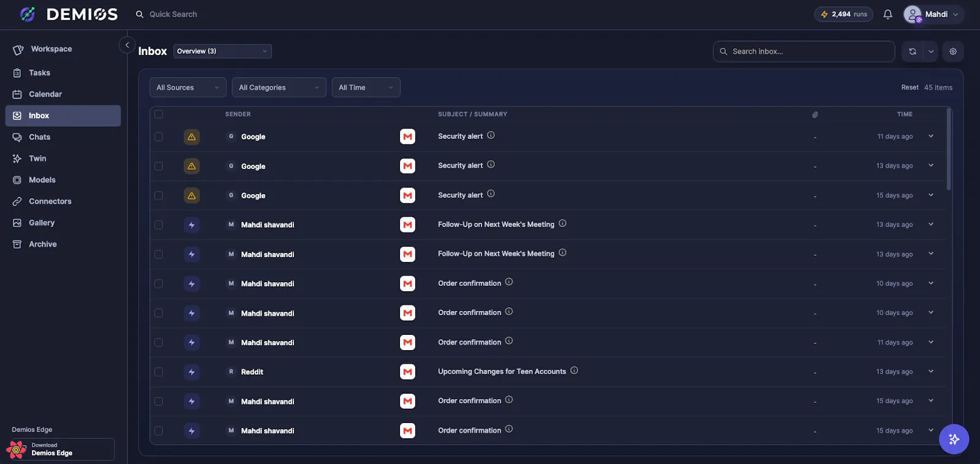Click Chats sidebar icon
Viewport: 980px width, 464px height.
click(x=17, y=137)
